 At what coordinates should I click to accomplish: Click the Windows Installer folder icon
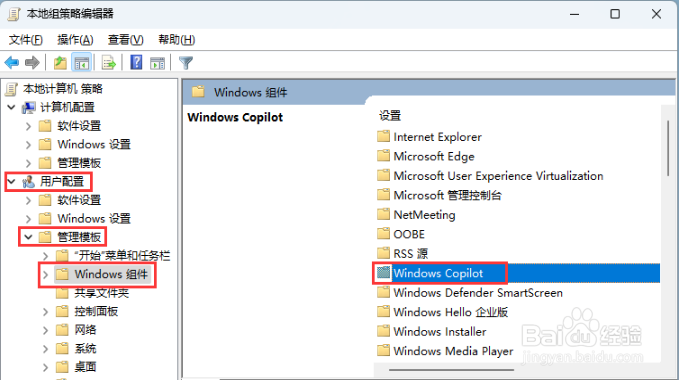[383, 331]
